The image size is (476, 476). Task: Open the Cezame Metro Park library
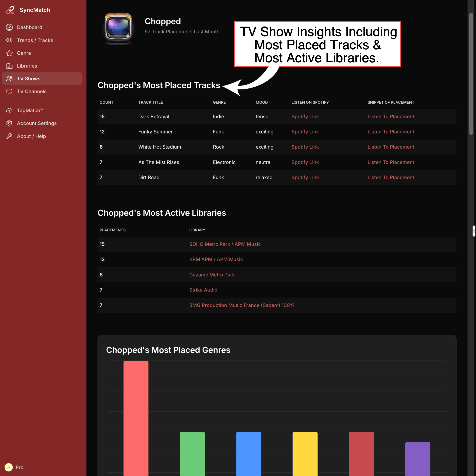point(212,275)
